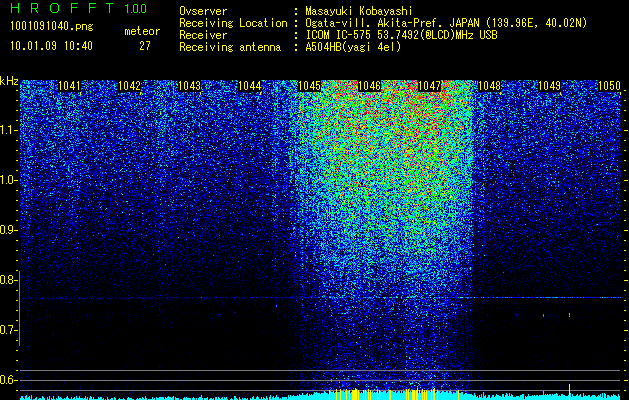
Task: Click the date stamp 10.01.09 10:40
Action: pos(51,46)
